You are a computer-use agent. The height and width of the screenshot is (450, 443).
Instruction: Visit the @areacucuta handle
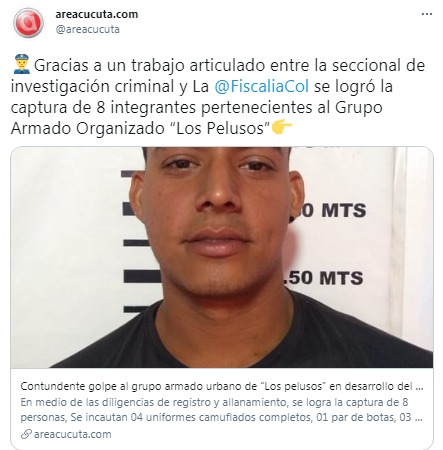tap(88, 29)
